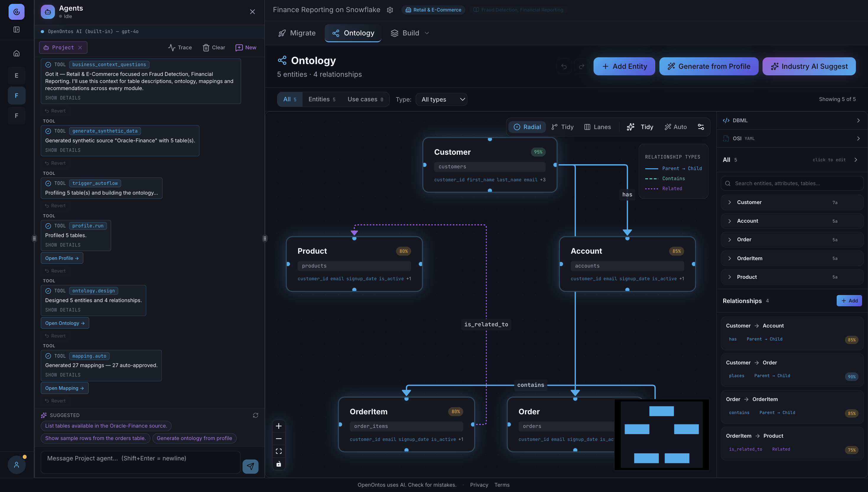
Task: Filter by Entities 5 tab
Action: [x=321, y=99]
